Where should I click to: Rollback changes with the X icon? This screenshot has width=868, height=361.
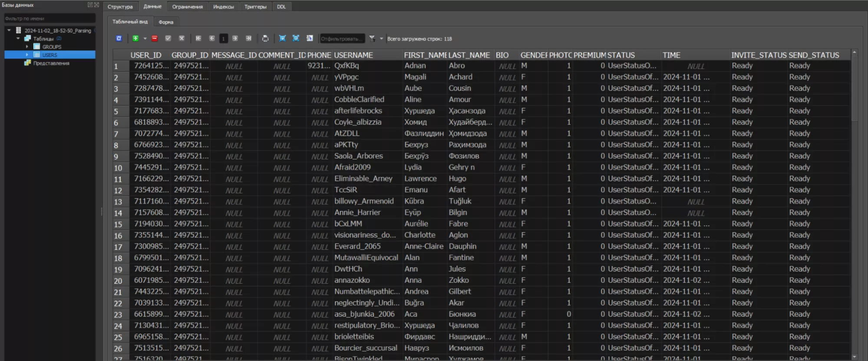point(182,39)
